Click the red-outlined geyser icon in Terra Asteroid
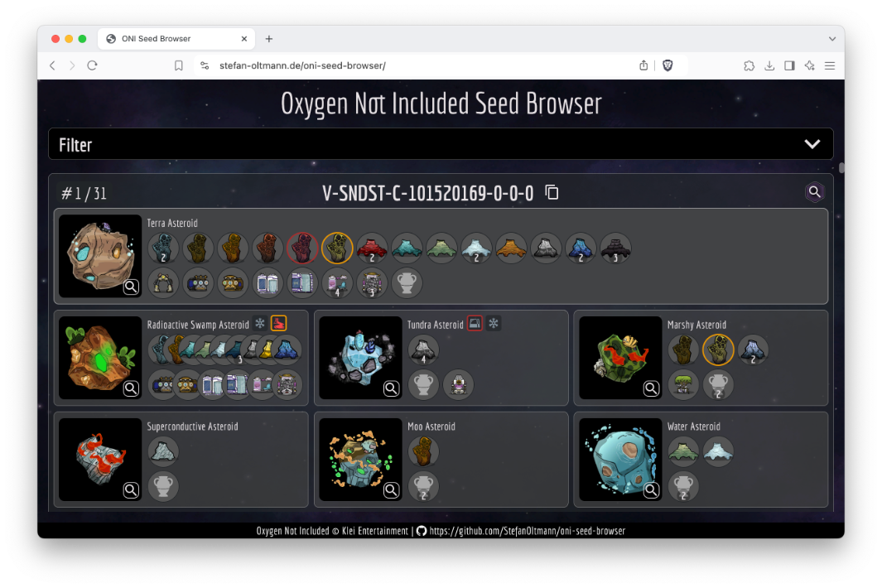Screen dimensions: 882x588 point(302,248)
